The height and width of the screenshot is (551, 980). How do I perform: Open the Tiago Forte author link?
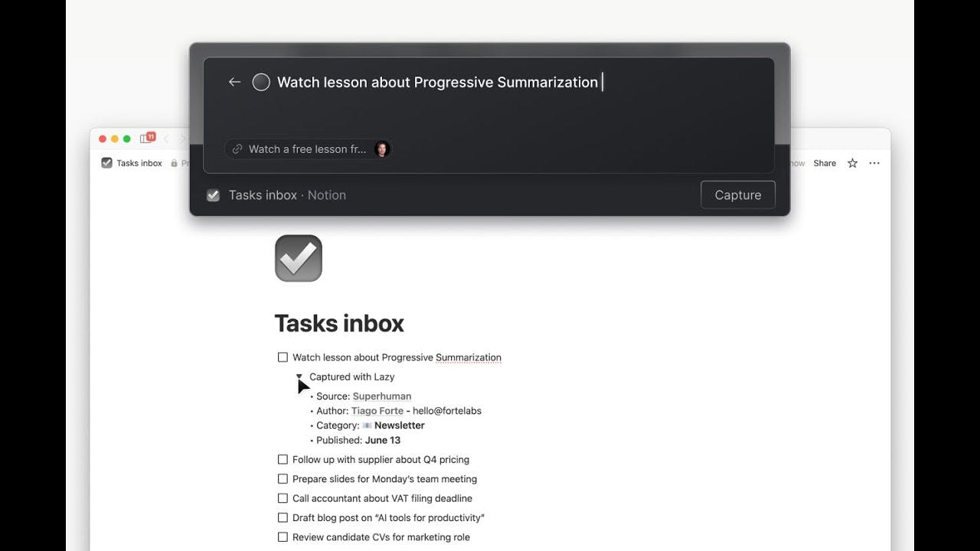click(377, 411)
